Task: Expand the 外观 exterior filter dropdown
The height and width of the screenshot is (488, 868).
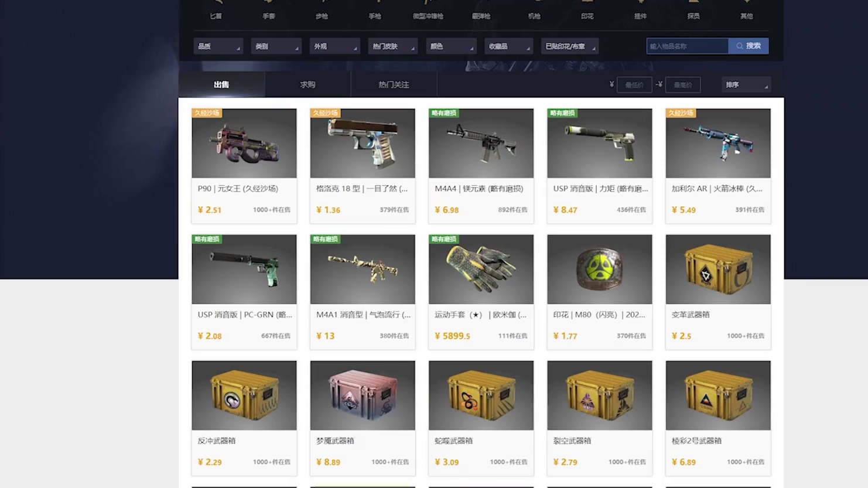Action: click(x=334, y=46)
